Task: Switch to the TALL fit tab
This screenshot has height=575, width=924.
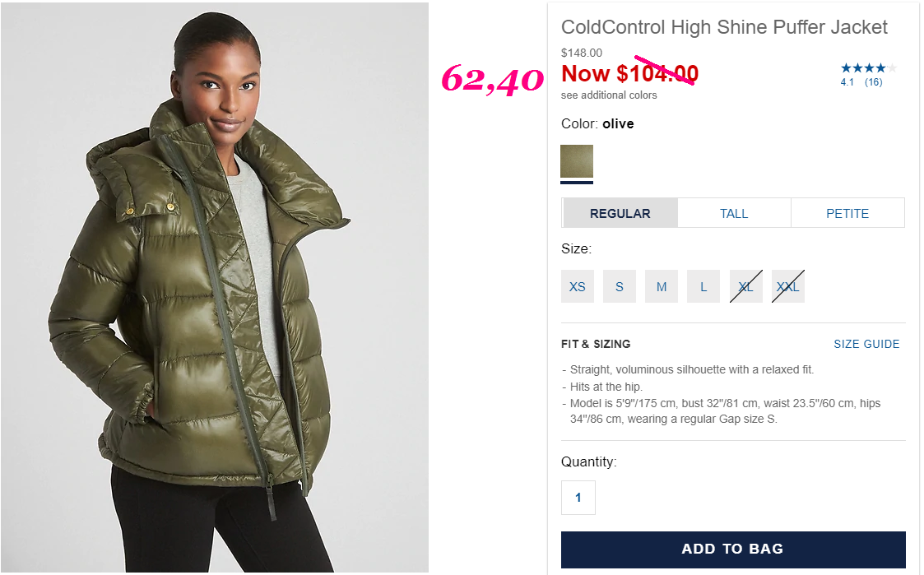Action: (x=734, y=213)
